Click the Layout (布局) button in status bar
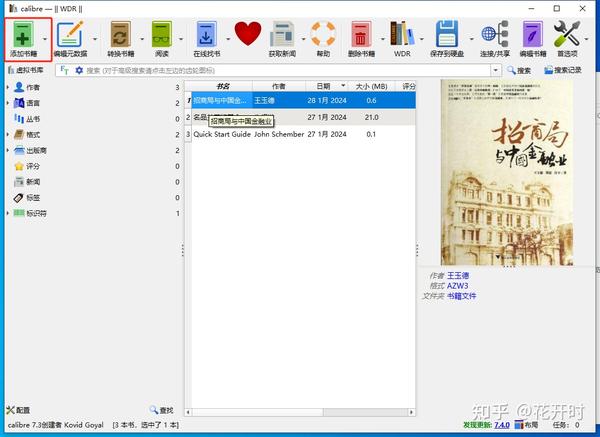Image resolution: width=600 pixels, height=437 pixels. pos(527,425)
